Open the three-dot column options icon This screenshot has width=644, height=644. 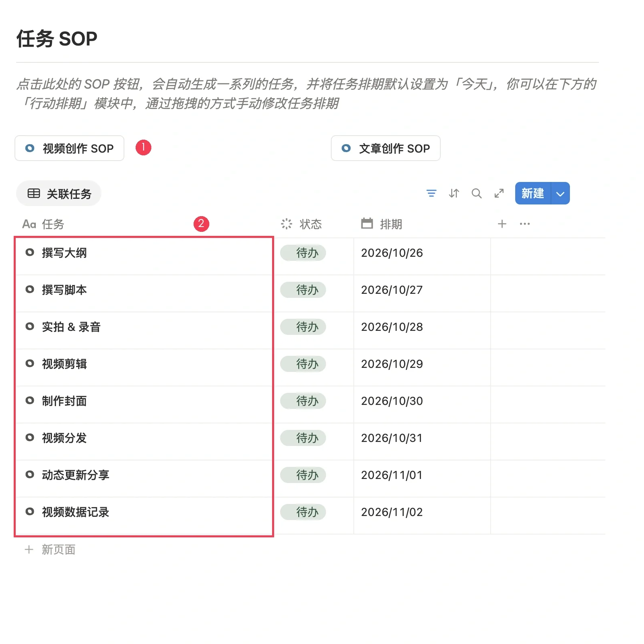[x=524, y=224]
